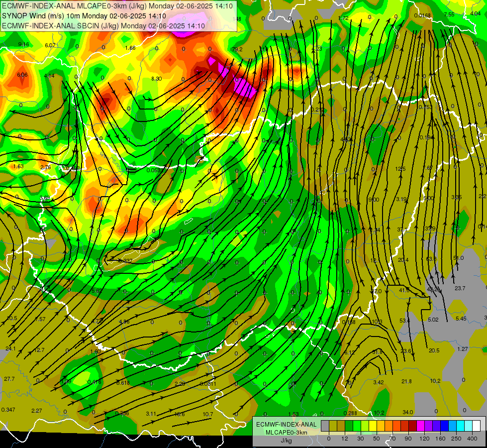Click the 12.5 value
The image size is (487, 448).
click(400, 169)
